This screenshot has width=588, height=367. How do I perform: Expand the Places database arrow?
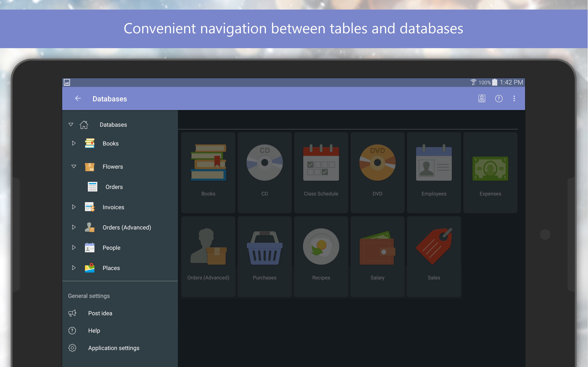coord(74,268)
